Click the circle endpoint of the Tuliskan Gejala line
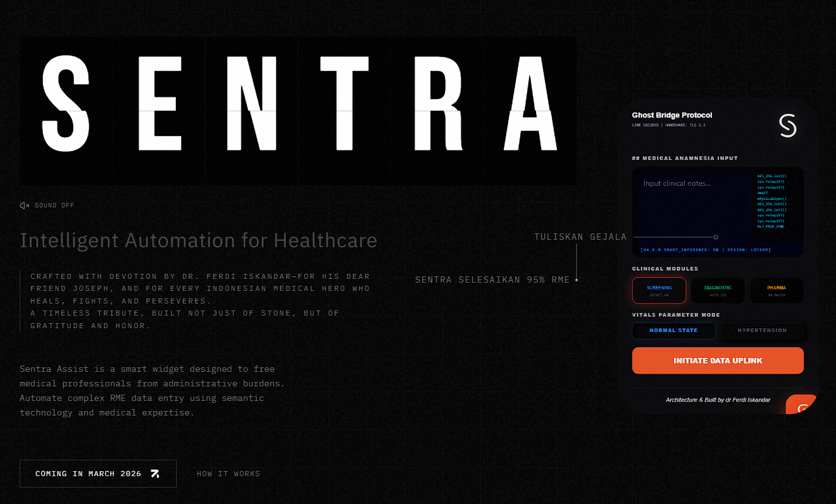Viewport: 836px width, 504px height. 716,237
